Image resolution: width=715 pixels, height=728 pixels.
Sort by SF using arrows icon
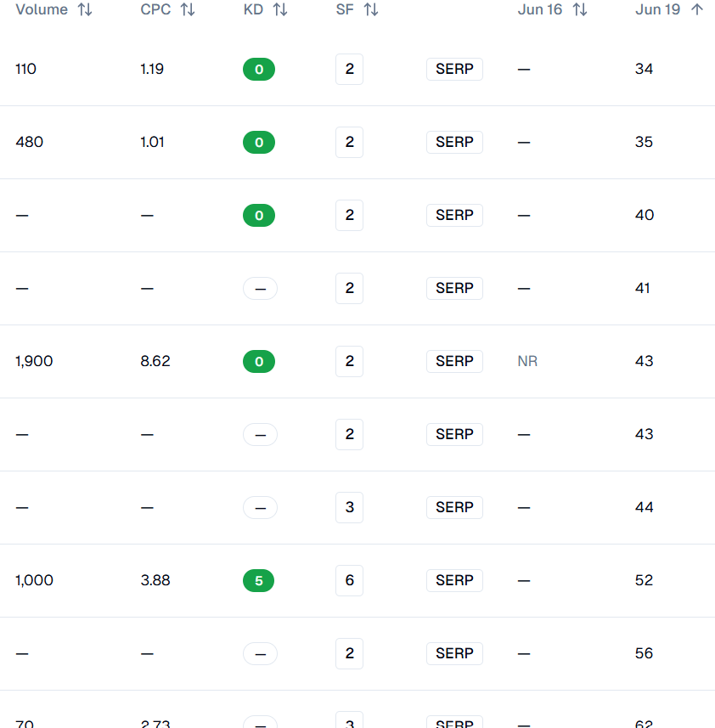click(x=371, y=9)
